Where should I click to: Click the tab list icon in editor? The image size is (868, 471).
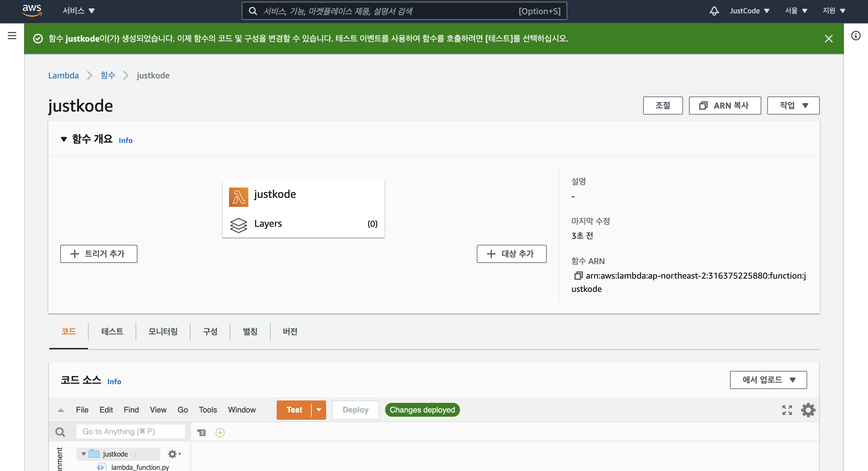pyautogui.click(x=202, y=432)
